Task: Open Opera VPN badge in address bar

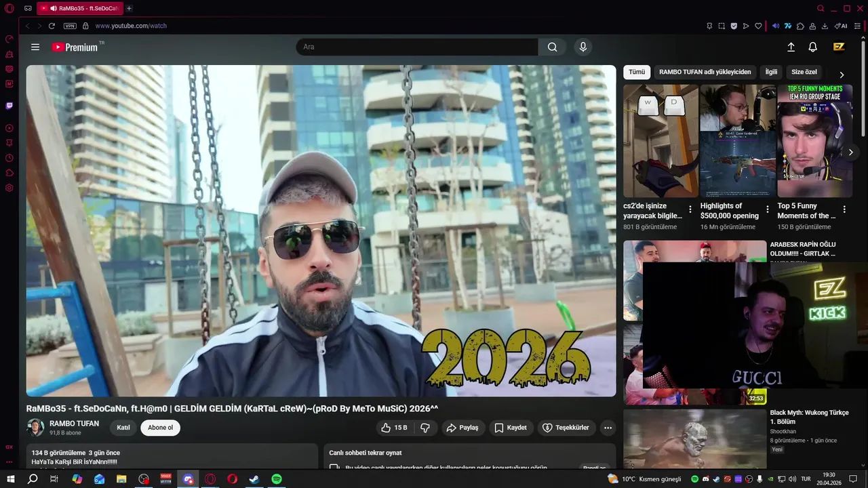Action: click(70, 26)
